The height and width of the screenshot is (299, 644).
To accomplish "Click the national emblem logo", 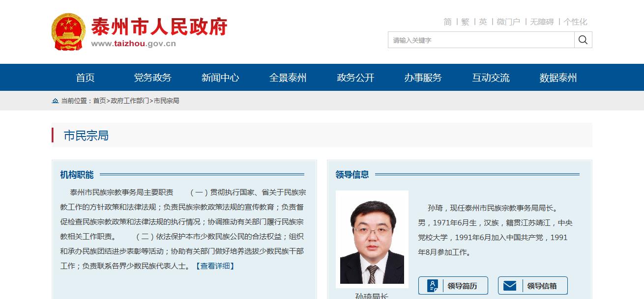I will (68, 32).
